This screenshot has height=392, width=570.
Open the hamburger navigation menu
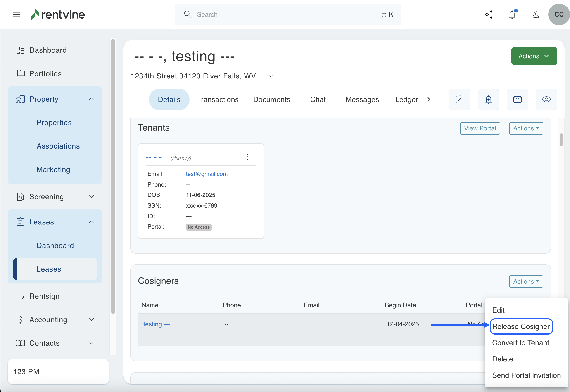point(17,14)
